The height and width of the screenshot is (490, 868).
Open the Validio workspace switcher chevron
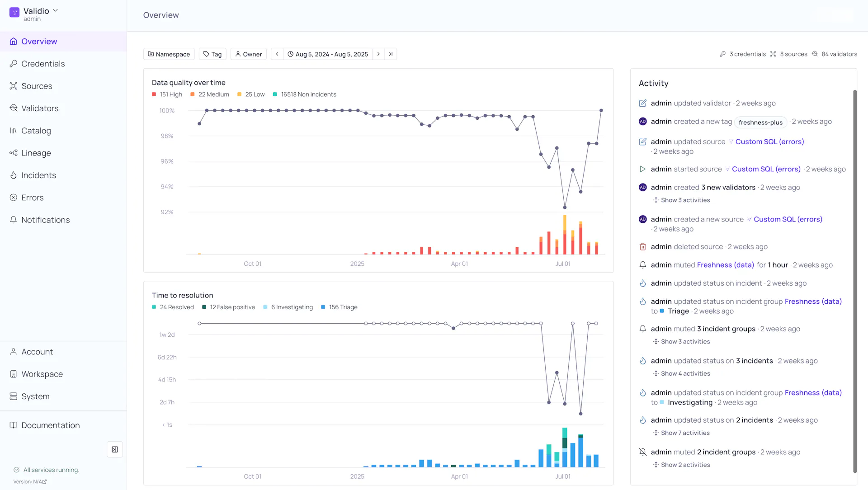(x=55, y=10)
